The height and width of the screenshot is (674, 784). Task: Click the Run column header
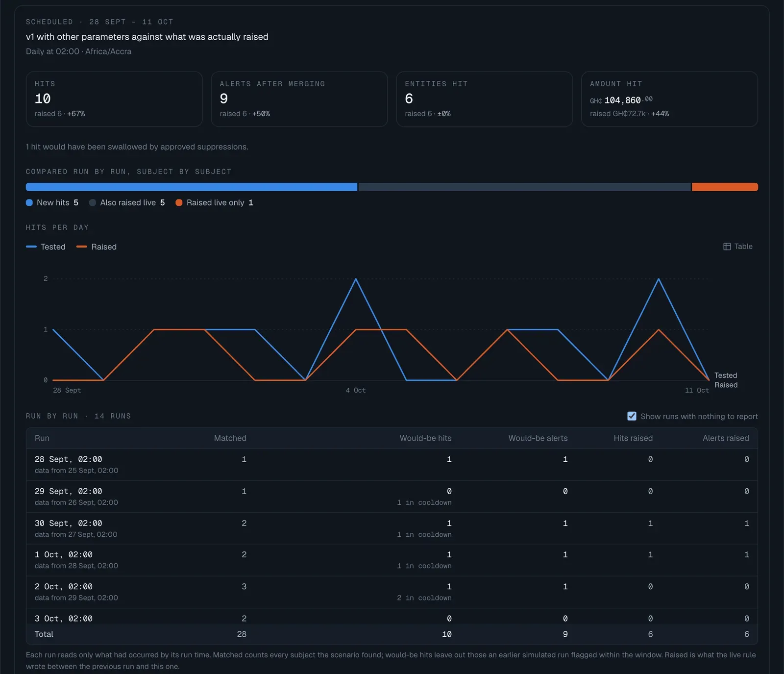coord(42,438)
